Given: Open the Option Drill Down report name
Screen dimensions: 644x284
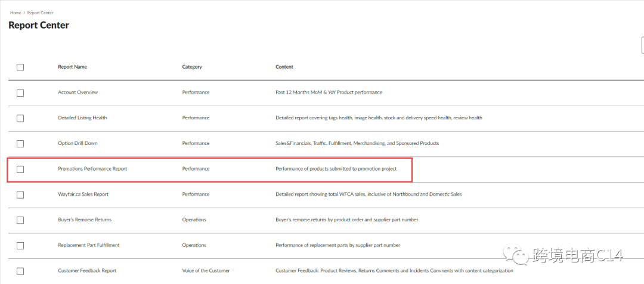Looking at the screenshot, I should tap(78, 143).
